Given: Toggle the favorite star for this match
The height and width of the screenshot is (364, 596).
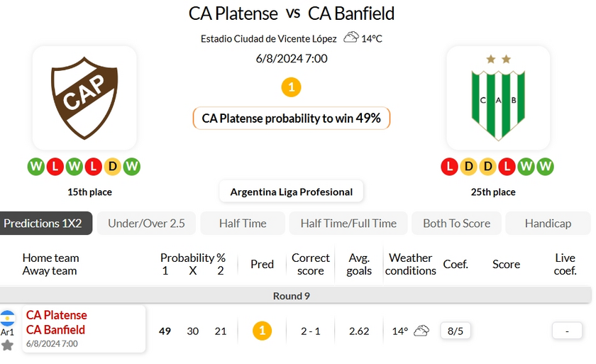Looking at the screenshot, I should click(7, 346).
